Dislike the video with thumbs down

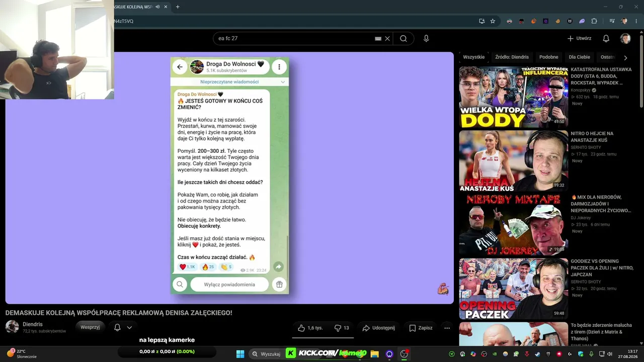coord(342,328)
